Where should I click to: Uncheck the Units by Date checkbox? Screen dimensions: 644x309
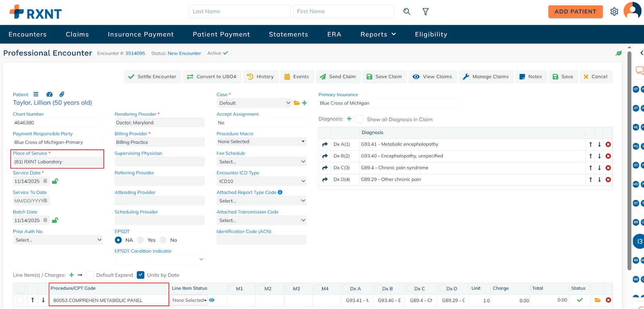pyautogui.click(x=140, y=275)
